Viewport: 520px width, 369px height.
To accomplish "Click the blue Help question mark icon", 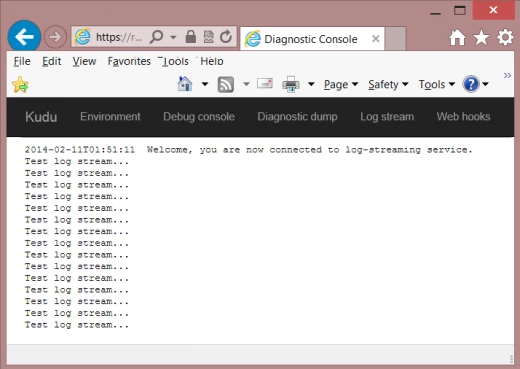I will tap(471, 84).
